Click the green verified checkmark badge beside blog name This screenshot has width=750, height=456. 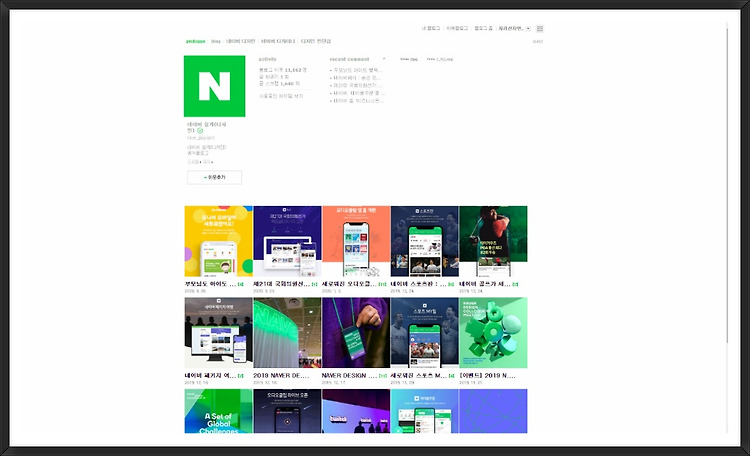point(200,131)
